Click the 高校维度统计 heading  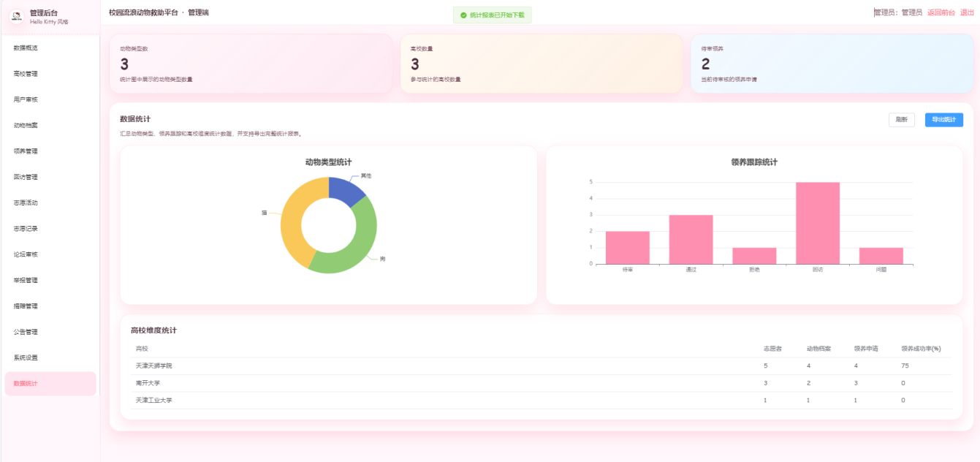[153, 330]
